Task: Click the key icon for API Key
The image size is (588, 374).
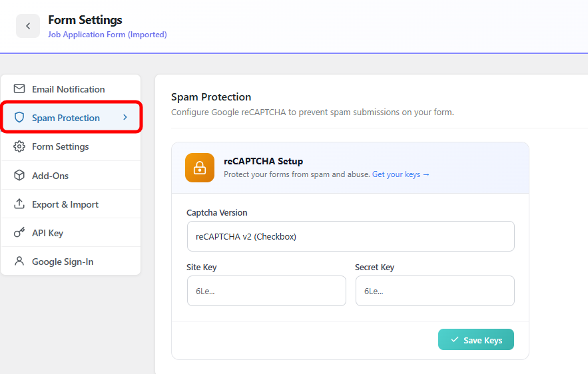Action: pyautogui.click(x=19, y=233)
